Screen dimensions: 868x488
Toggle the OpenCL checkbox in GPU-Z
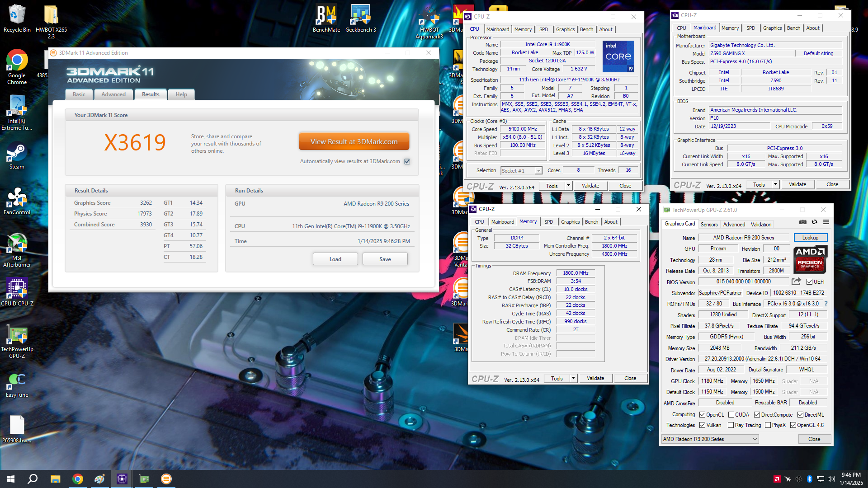(702, 415)
